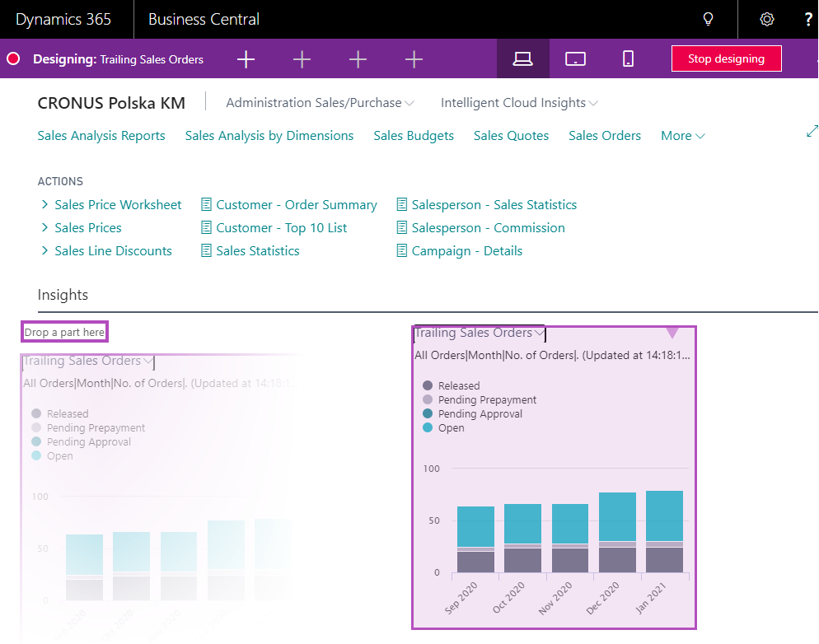This screenshot has height=644, width=819.
Task: Click report icon beside Salesperson - Sales Statistics
Action: pyautogui.click(x=401, y=204)
